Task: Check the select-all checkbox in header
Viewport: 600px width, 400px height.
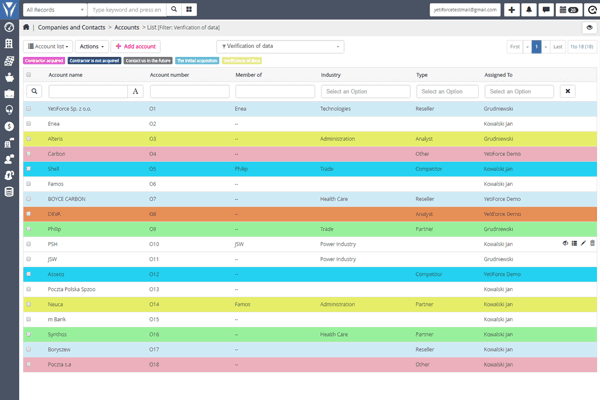Action: click(x=28, y=75)
